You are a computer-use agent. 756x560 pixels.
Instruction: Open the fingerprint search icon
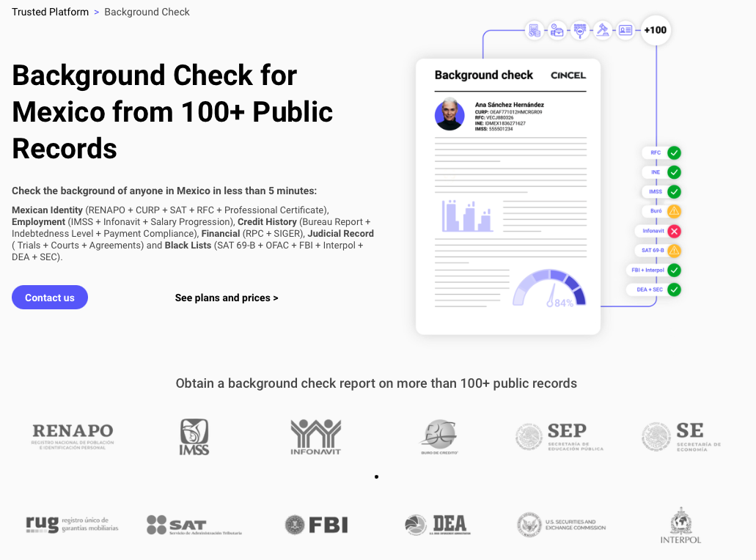point(579,30)
